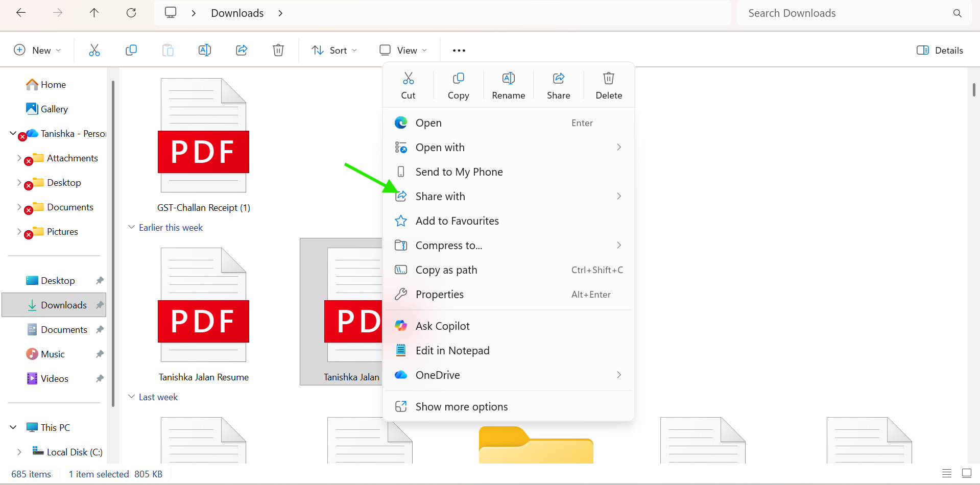980x485 pixels.
Task: Click Delete in the context menu
Action: coord(609,86)
